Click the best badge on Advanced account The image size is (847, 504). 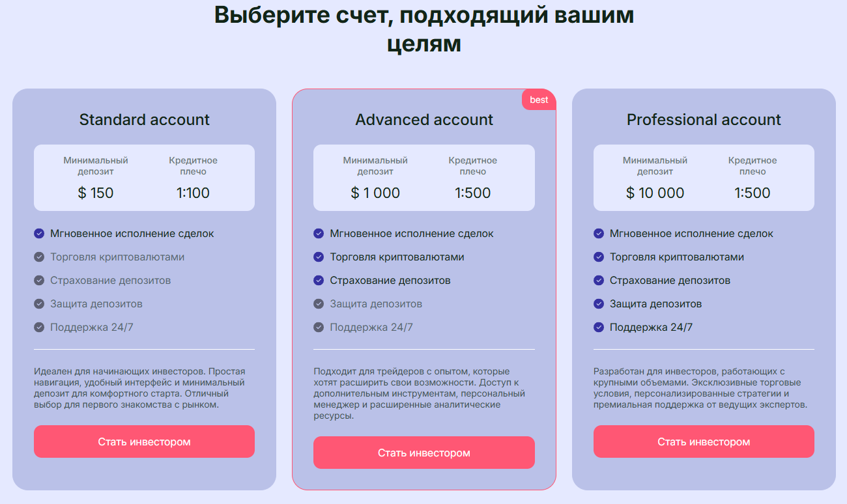point(539,100)
